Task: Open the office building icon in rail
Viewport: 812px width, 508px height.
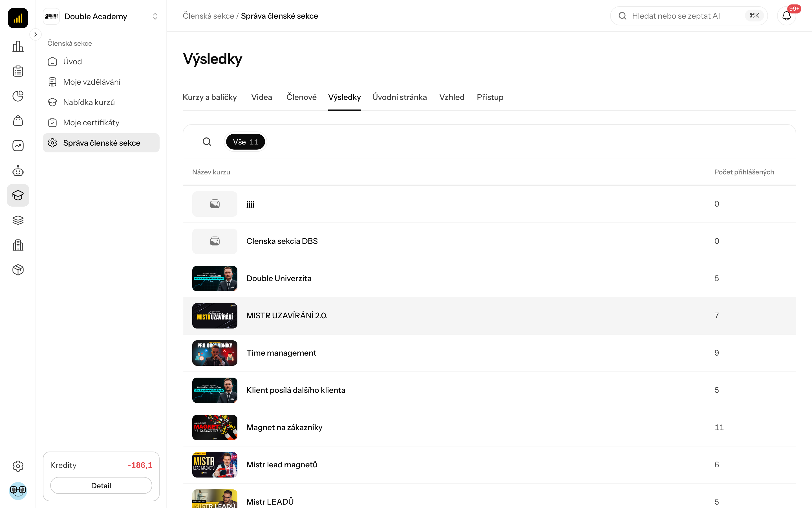Action: pyautogui.click(x=18, y=245)
